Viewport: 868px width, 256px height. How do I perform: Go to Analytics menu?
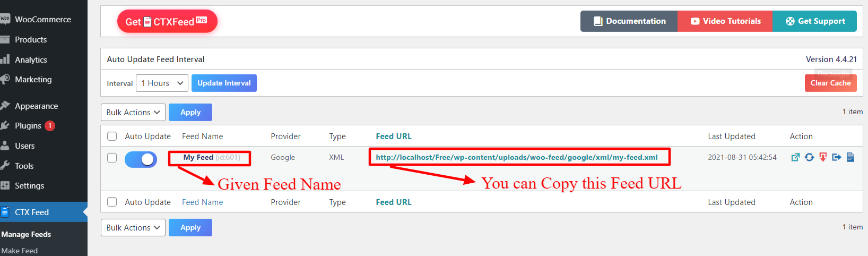[x=31, y=59]
